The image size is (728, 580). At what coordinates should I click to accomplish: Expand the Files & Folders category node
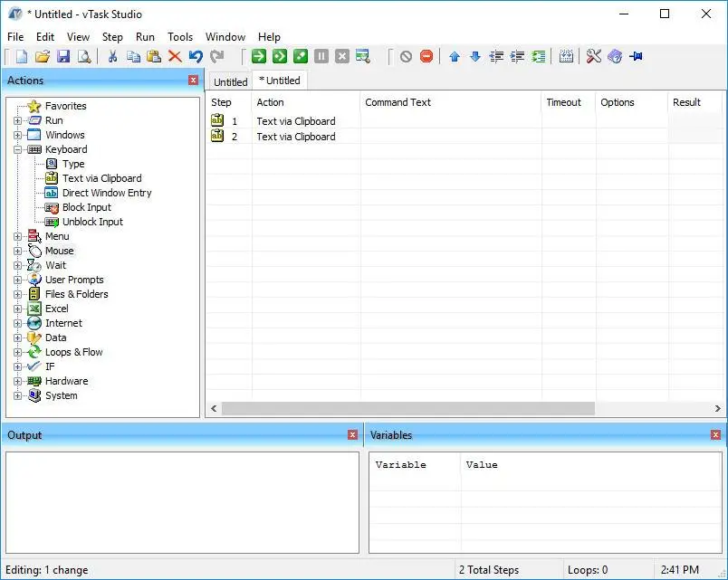point(17,294)
